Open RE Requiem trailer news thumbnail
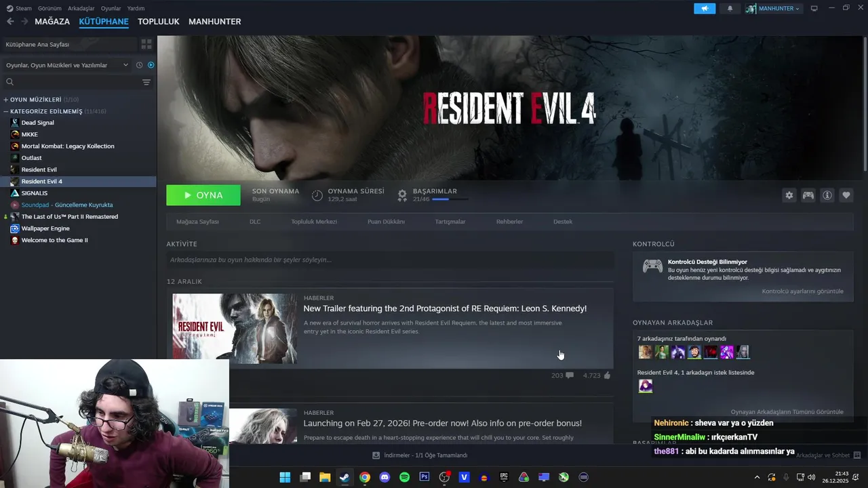868x488 pixels. (235, 329)
